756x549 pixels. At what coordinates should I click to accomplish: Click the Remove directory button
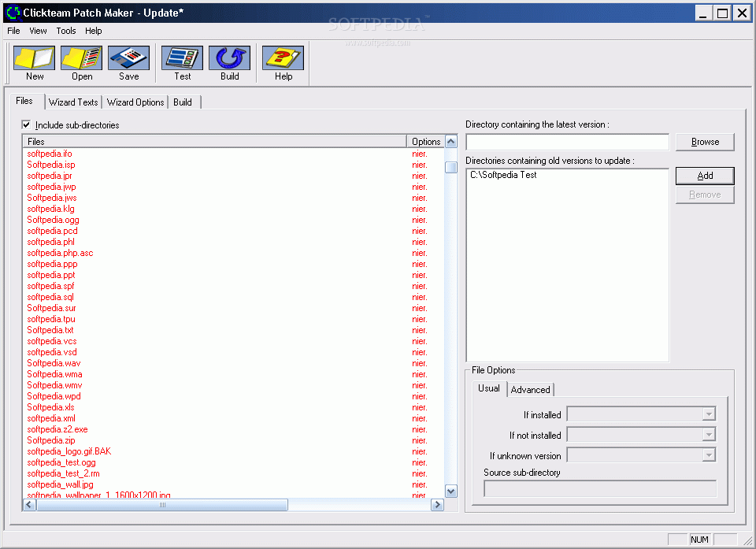pos(705,195)
